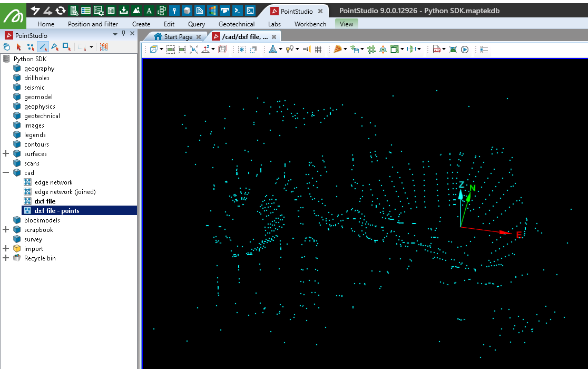This screenshot has width=588, height=369.
Task: Toggle the red perspective box icon
Action: tap(222, 50)
